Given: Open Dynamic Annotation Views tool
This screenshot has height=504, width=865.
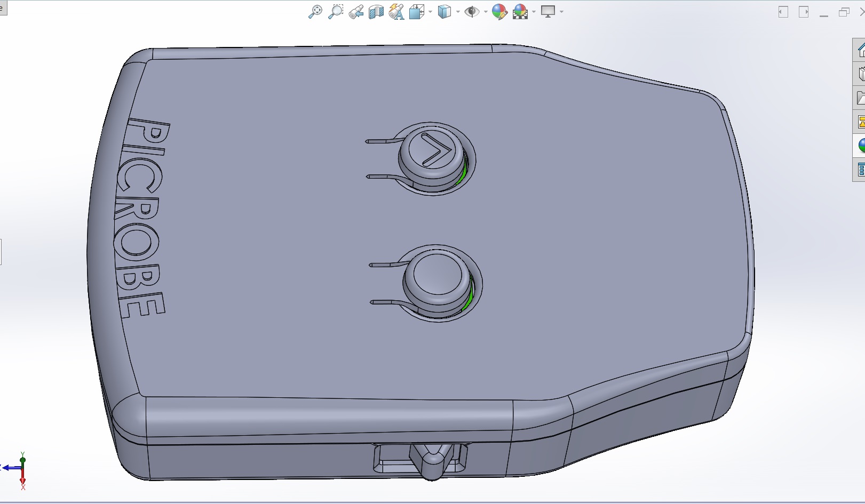Looking at the screenshot, I should 396,12.
